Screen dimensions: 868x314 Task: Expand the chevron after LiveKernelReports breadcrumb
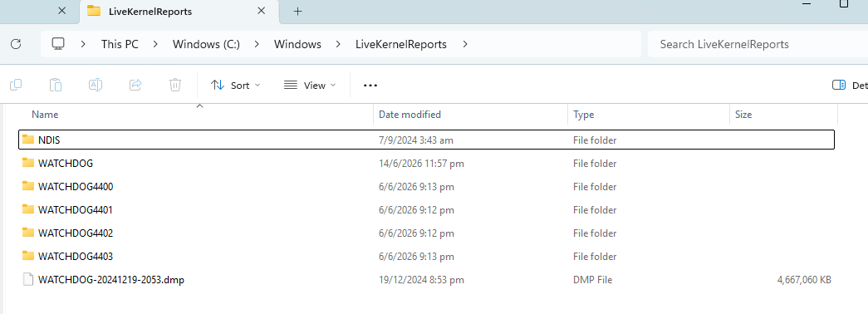click(464, 44)
